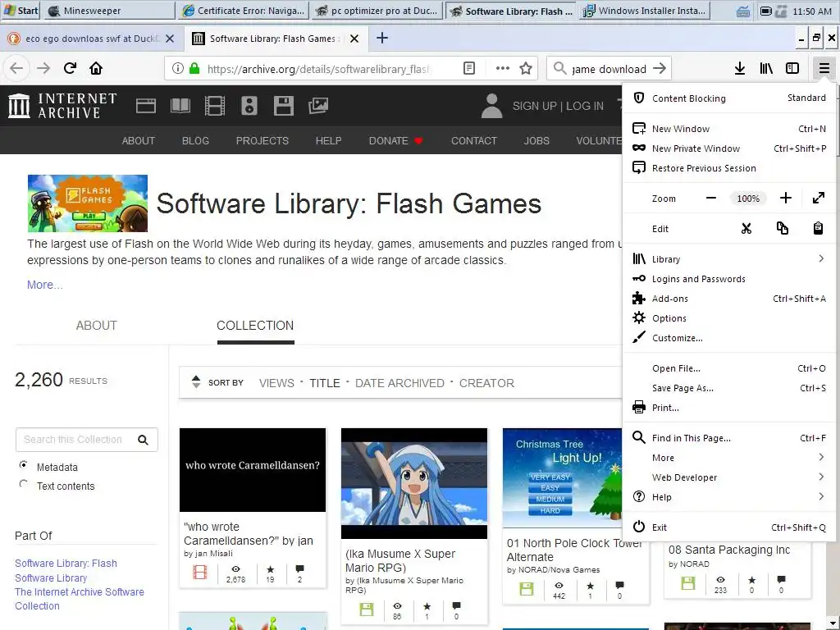Open Internet Archive audio speaker icon
The height and width of the screenshot is (630, 840).
pyautogui.click(x=249, y=106)
